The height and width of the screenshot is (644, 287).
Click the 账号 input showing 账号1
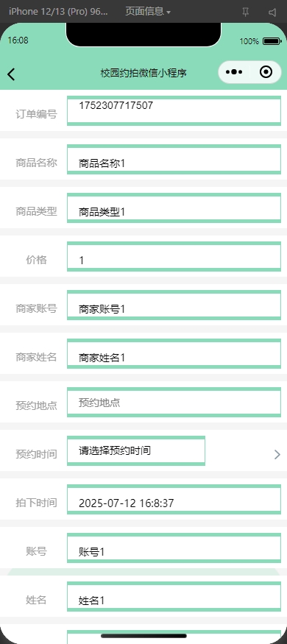pyautogui.click(x=174, y=548)
